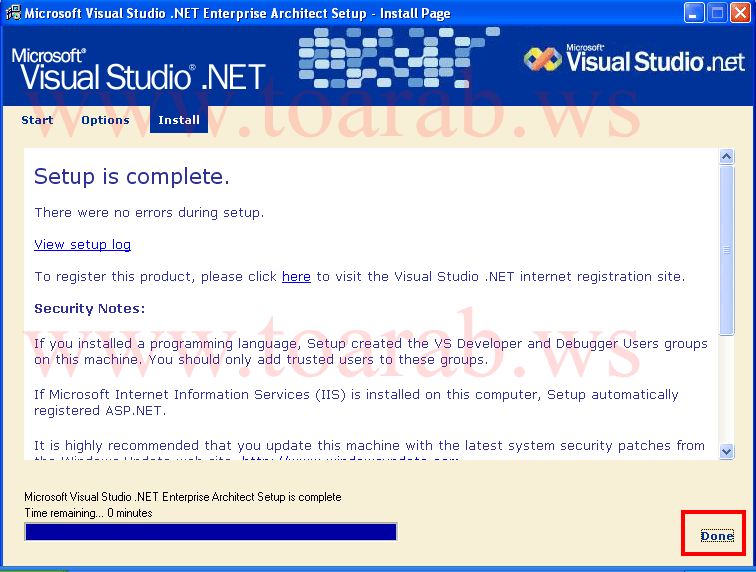Click the 'Security Notes:' heading
The image size is (756, 572).
pyautogui.click(x=90, y=309)
